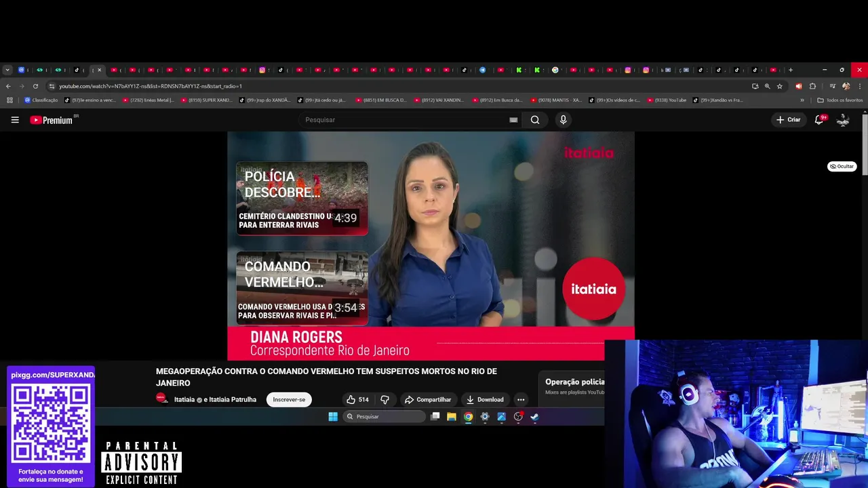
Task: Click the search magnifier button
Action: click(535, 120)
